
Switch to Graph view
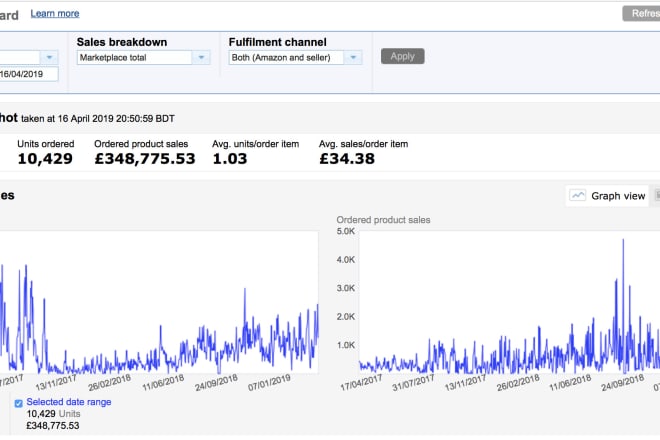[607, 196]
